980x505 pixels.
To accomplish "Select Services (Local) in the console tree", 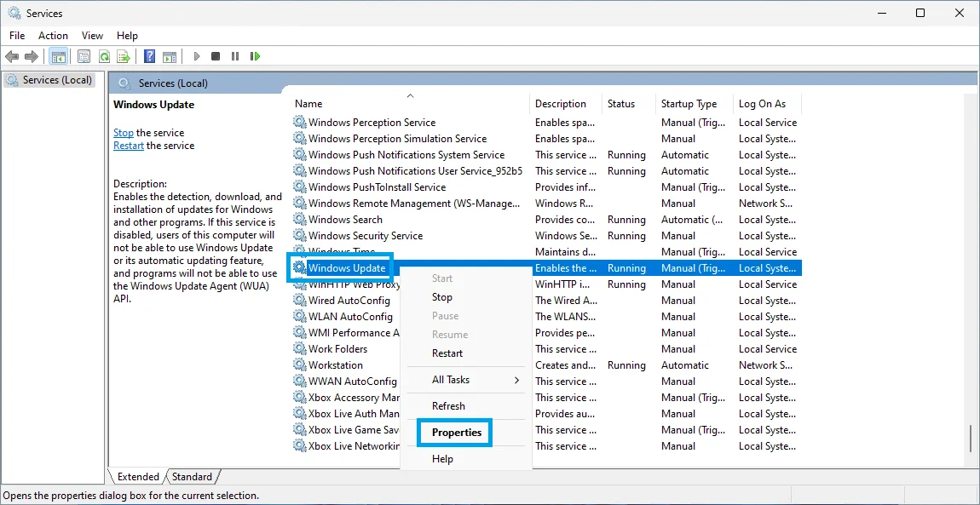I will click(x=56, y=80).
